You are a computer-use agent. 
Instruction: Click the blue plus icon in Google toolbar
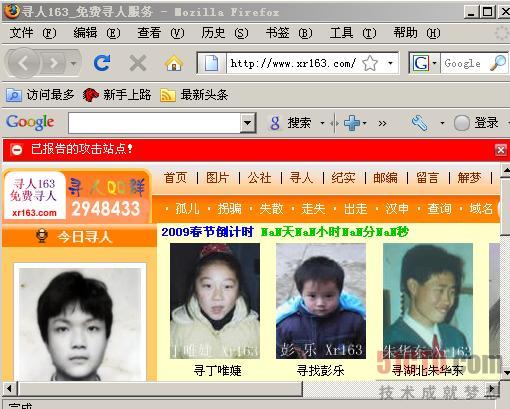click(352, 123)
